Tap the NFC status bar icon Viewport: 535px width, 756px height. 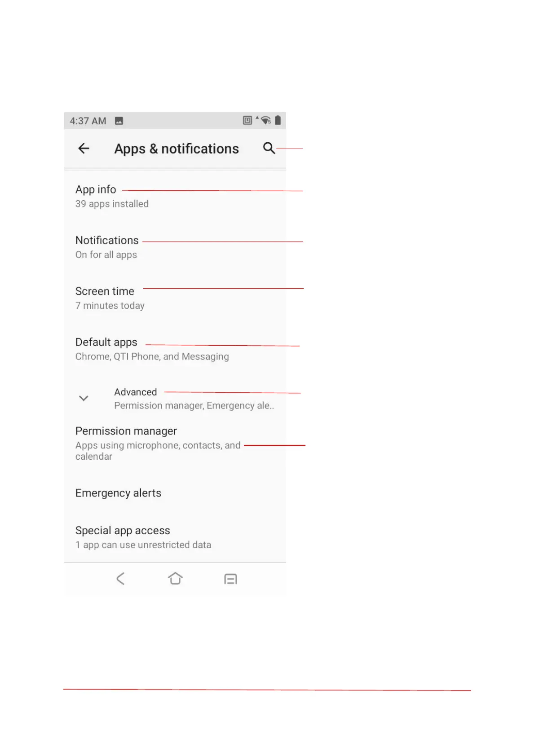coord(248,120)
